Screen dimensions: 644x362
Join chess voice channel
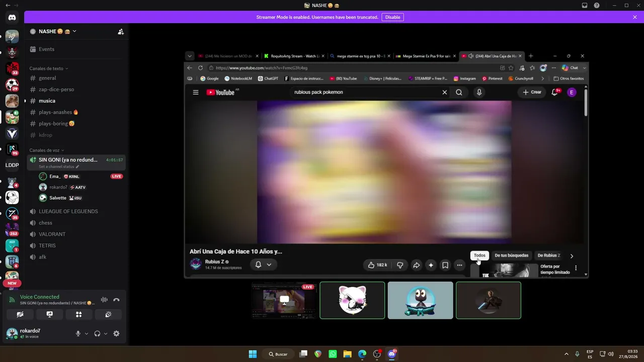(76, 223)
